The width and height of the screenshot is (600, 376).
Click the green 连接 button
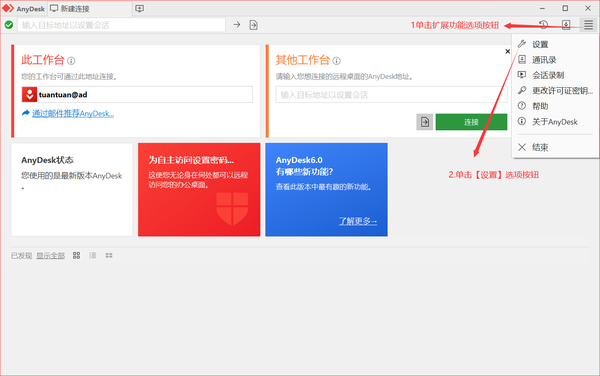pos(471,122)
